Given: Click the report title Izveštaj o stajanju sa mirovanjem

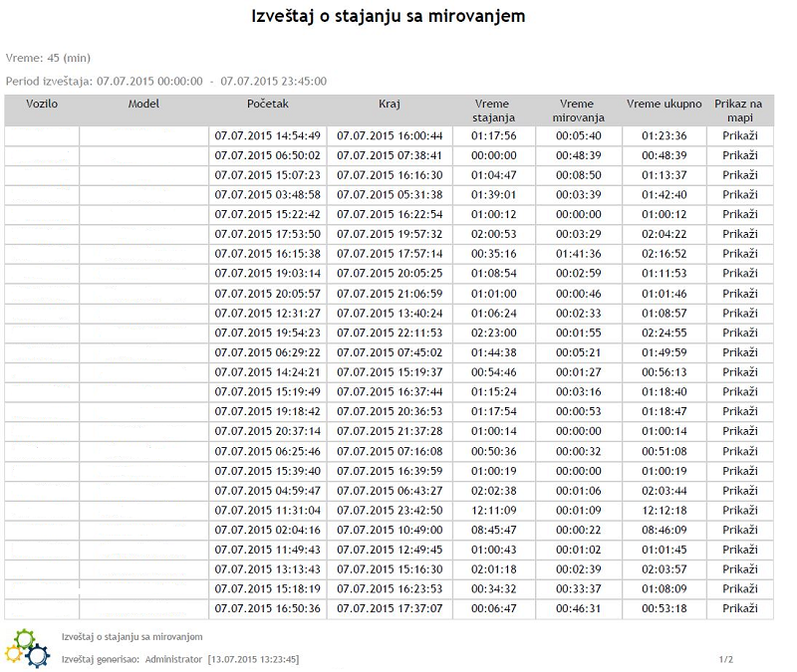Looking at the screenshot, I should [389, 16].
